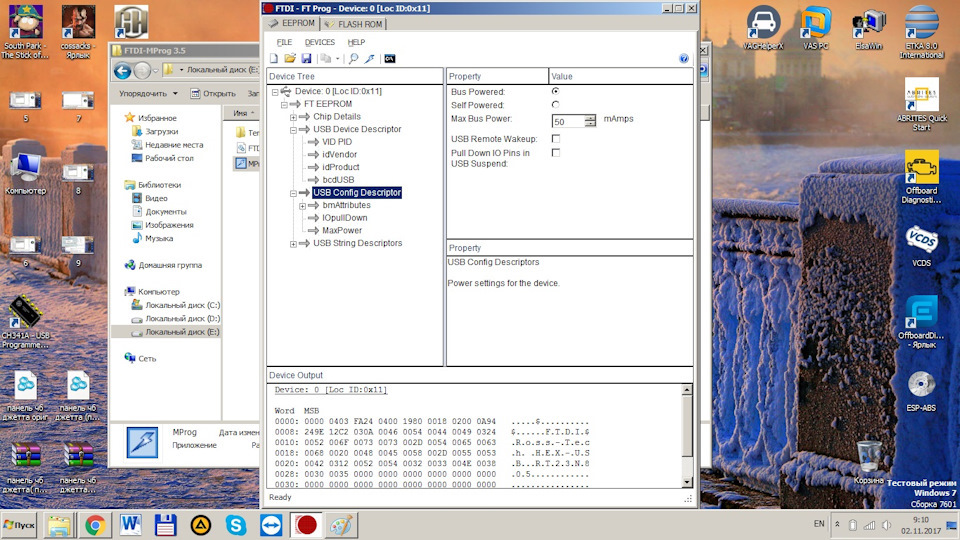This screenshot has width=960, height=540.
Task: Expand the bmAttributes tree node
Action: point(302,206)
